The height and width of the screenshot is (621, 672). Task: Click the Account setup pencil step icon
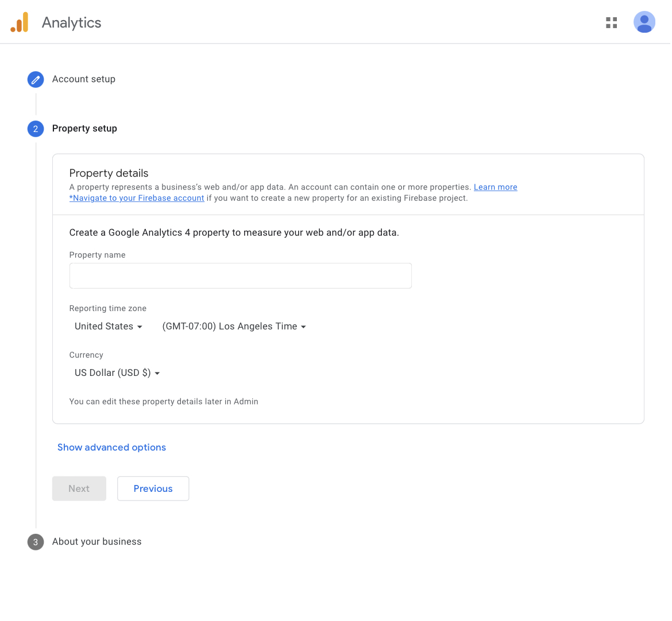(36, 79)
